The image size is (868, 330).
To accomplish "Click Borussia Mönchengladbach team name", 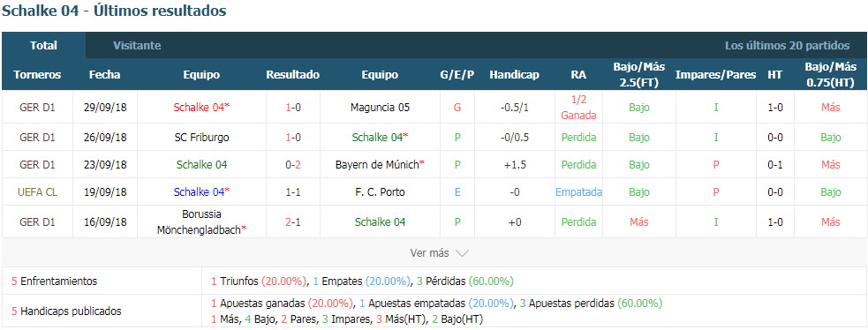I will pyautogui.click(x=201, y=221).
